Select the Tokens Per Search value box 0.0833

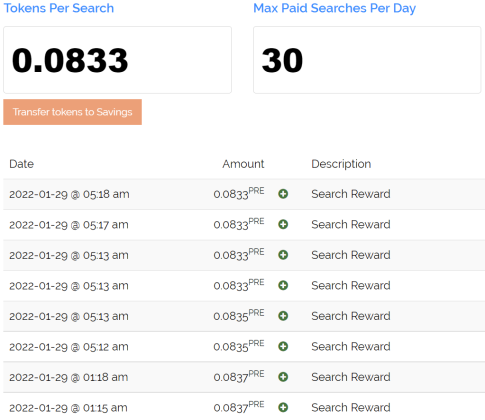117,60
